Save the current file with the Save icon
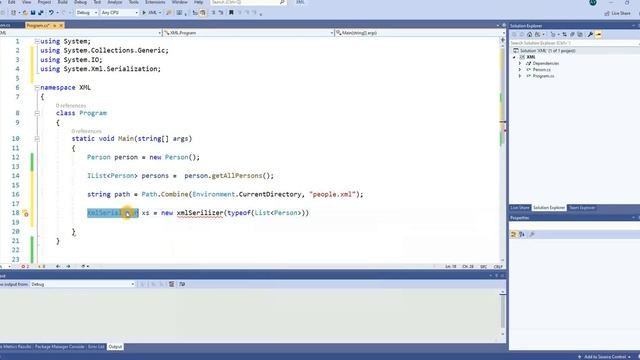The image size is (640, 360). pos(33,13)
